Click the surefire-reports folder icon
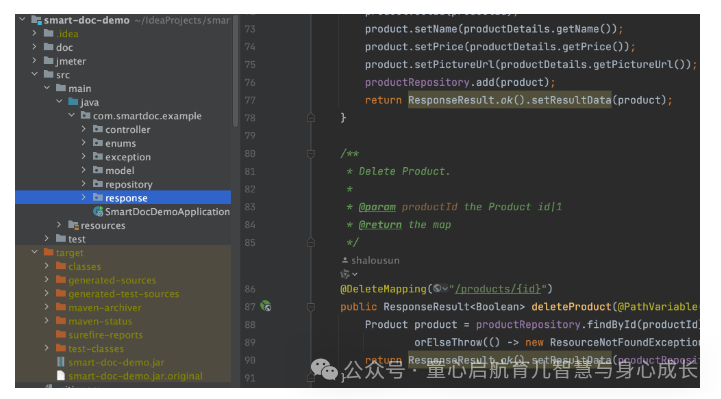This screenshot has width=721, height=399. click(61, 334)
